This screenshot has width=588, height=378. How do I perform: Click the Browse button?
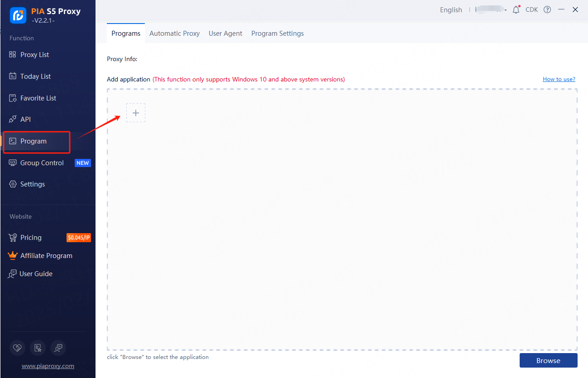pos(548,360)
